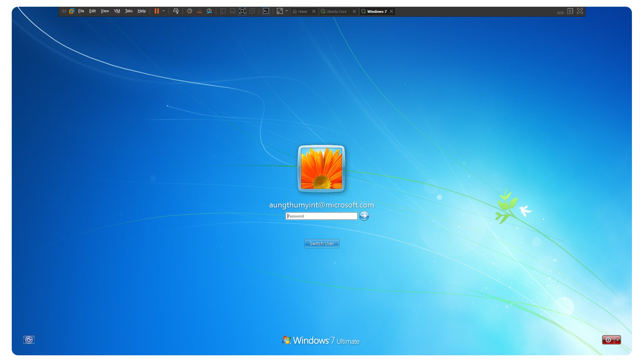The width and height of the screenshot is (644, 362).
Task: Open the Tabs menu
Action: tap(129, 11)
